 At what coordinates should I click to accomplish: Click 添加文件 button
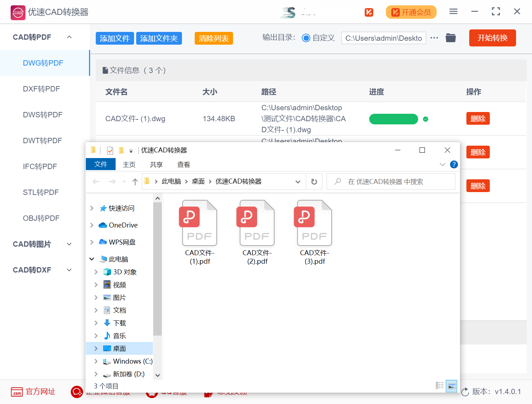click(x=115, y=38)
